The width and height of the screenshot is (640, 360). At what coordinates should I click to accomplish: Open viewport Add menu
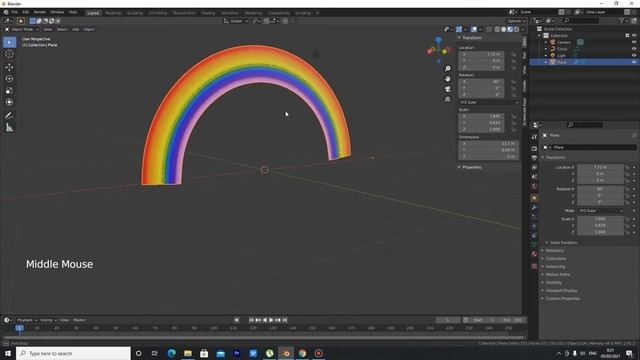[x=76, y=29]
